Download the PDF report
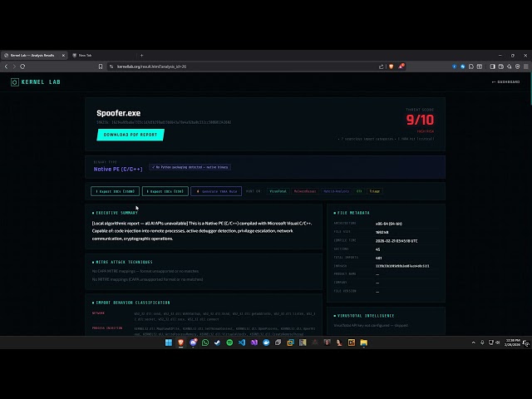 click(x=131, y=135)
